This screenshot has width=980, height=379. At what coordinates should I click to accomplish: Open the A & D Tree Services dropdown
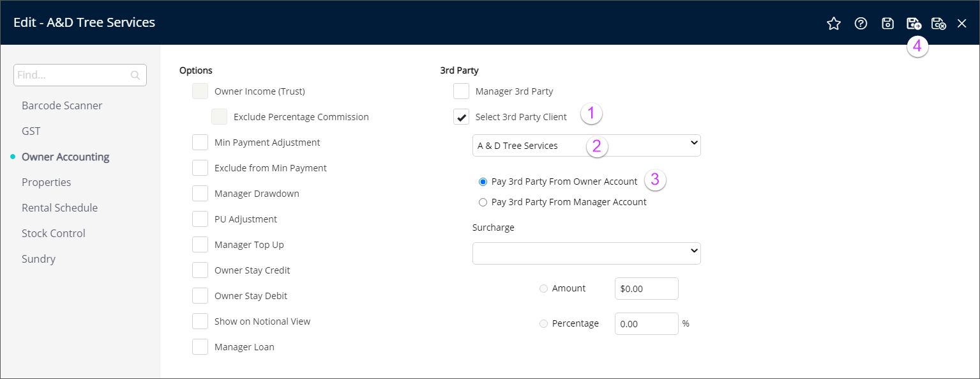coord(586,145)
